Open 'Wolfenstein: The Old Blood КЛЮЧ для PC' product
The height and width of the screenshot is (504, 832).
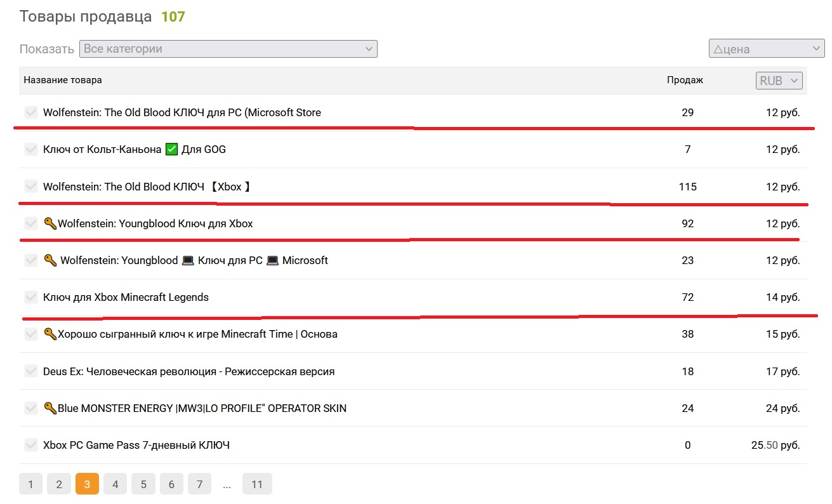182,112
